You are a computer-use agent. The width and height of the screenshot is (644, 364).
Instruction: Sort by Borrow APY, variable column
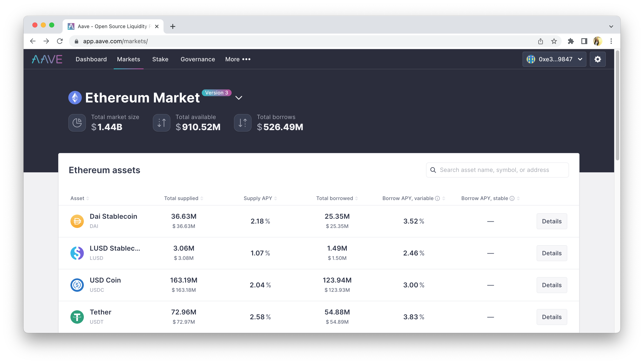413,198
